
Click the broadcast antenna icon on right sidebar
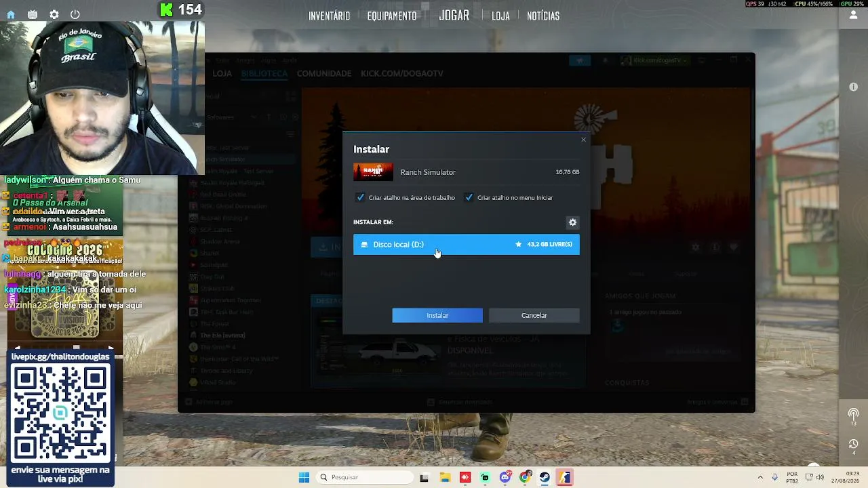pyautogui.click(x=853, y=414)
